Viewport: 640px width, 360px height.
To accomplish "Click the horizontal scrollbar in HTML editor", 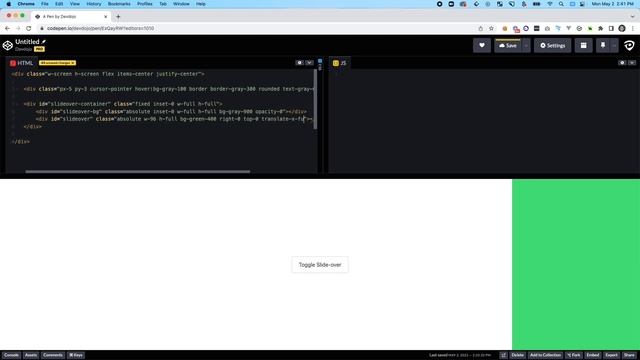I will (x=138, y=171).
